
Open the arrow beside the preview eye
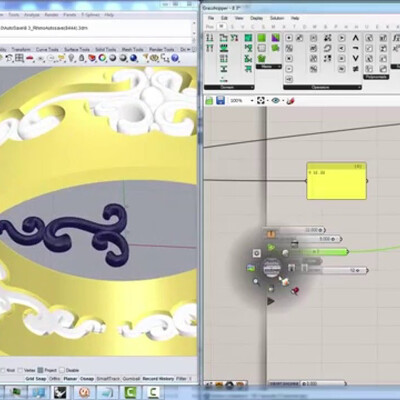(283, 101)
